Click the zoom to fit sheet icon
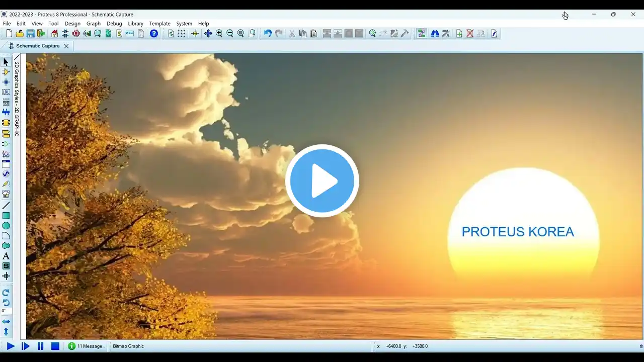Screen dimensions: 644x362 [x=240, y=34]
